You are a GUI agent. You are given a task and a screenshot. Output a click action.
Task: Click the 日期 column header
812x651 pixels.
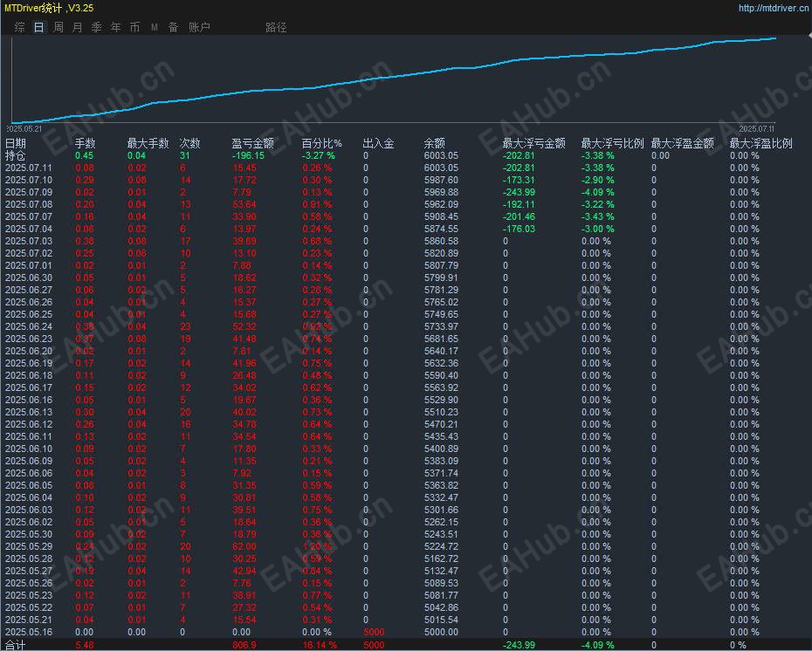coord(15,143)
